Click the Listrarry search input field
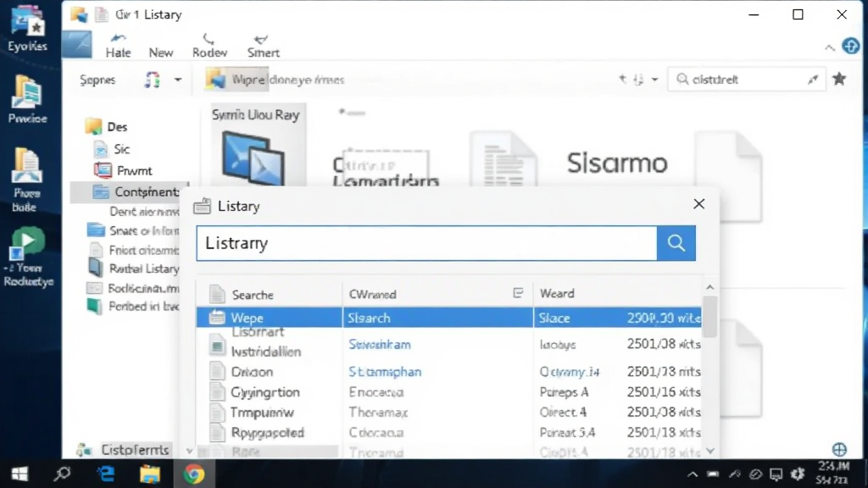The width and height of the screenshot is (868, 488). pos(426,243)
